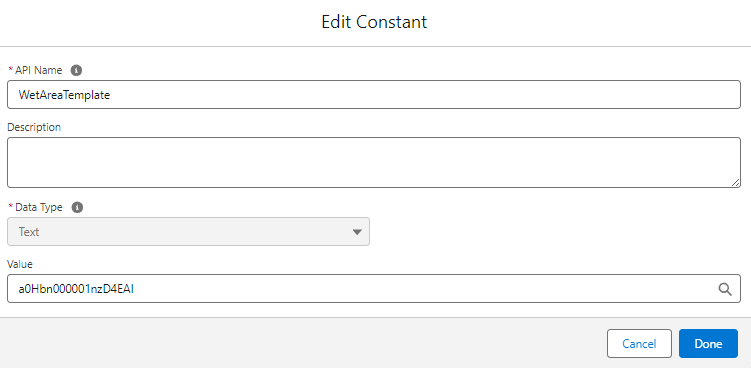Click the red asterisk before Data Type
The height and width of the screenshot is (368, 751).
(x=11, y=207)
